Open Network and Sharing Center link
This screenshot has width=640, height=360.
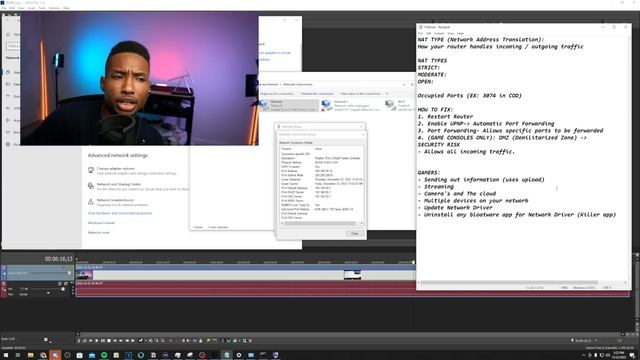119,184
